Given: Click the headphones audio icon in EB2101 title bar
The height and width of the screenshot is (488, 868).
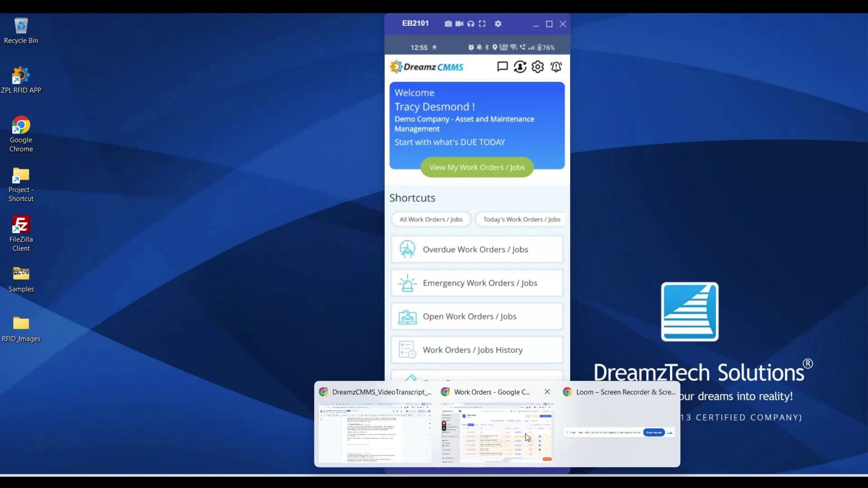Looking at the screenshot, I should tap(471, 24).
